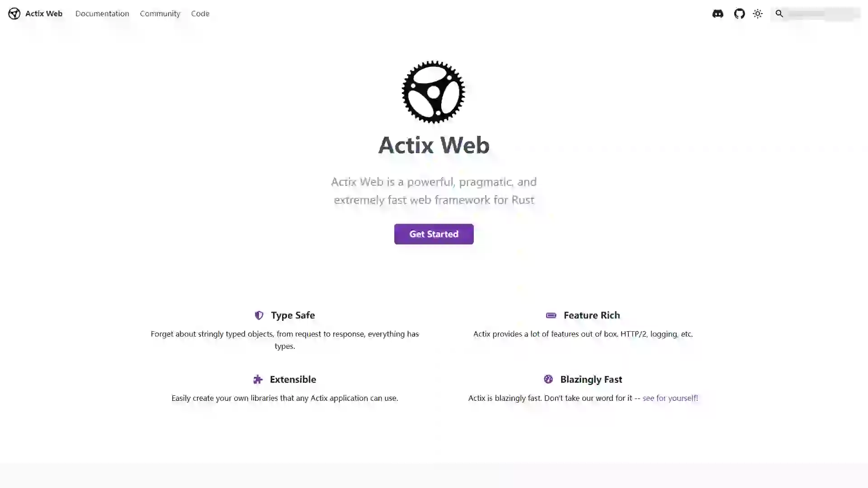
Task: Click the "Feature Rich" heading text
Action: pyautogui.click(x=592, y=315)
